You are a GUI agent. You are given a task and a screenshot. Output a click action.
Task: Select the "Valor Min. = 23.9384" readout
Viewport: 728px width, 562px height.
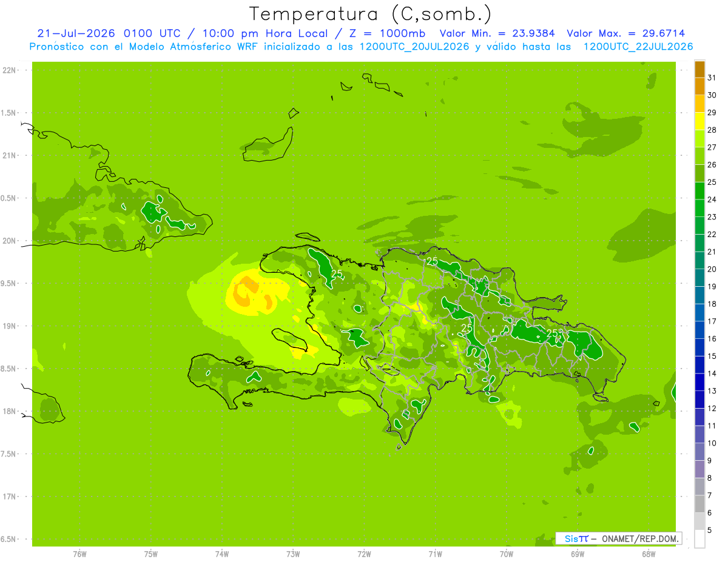point(497,33)
